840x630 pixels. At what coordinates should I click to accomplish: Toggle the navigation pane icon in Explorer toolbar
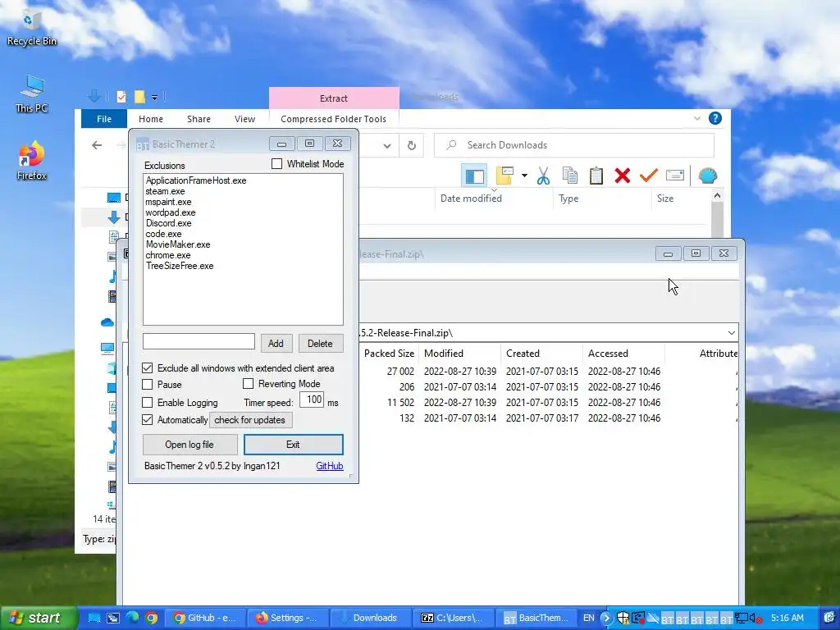pyautogui.click(x=474, y=176)
